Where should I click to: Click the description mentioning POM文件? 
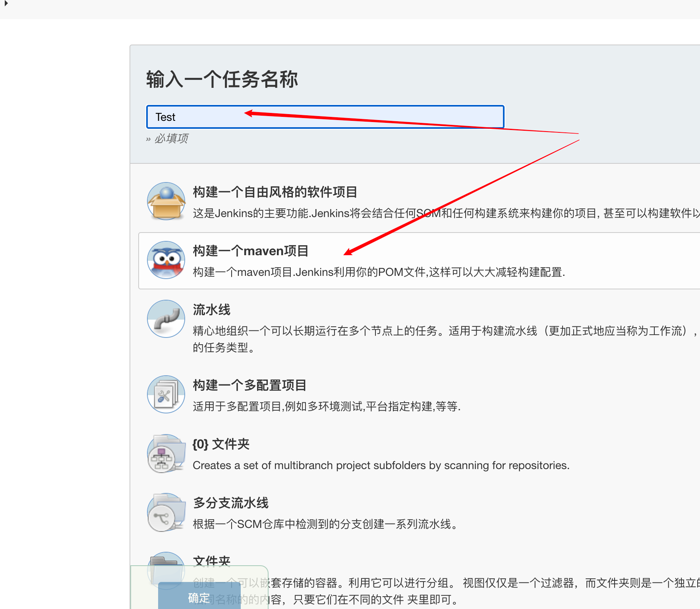379,272
